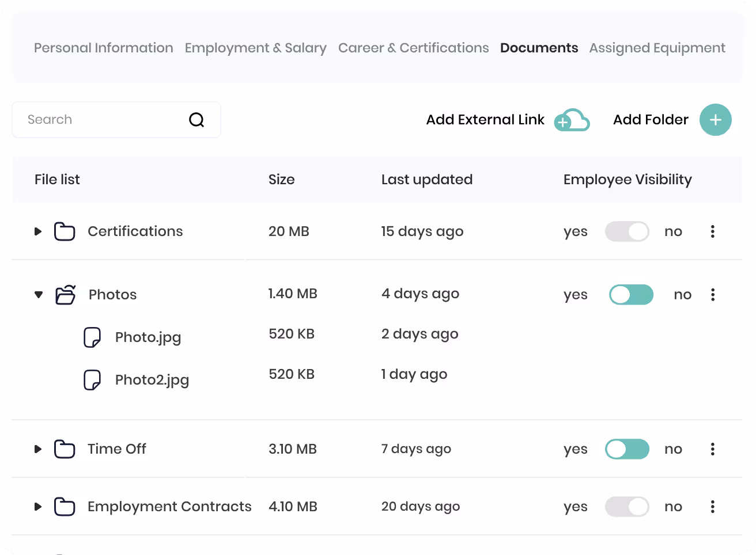Open more options for Time Off row
Screen dimensions: 756x555
coord(713,449)
